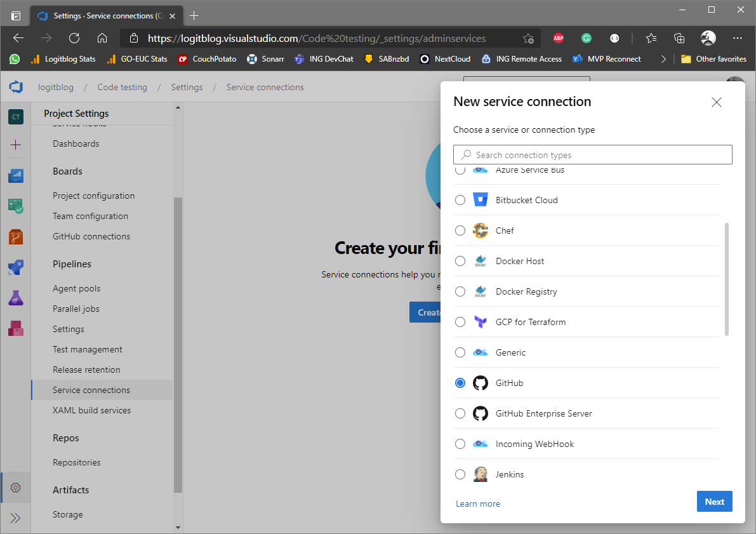
Task: Open Test management settings
Action: click(87, 349)
